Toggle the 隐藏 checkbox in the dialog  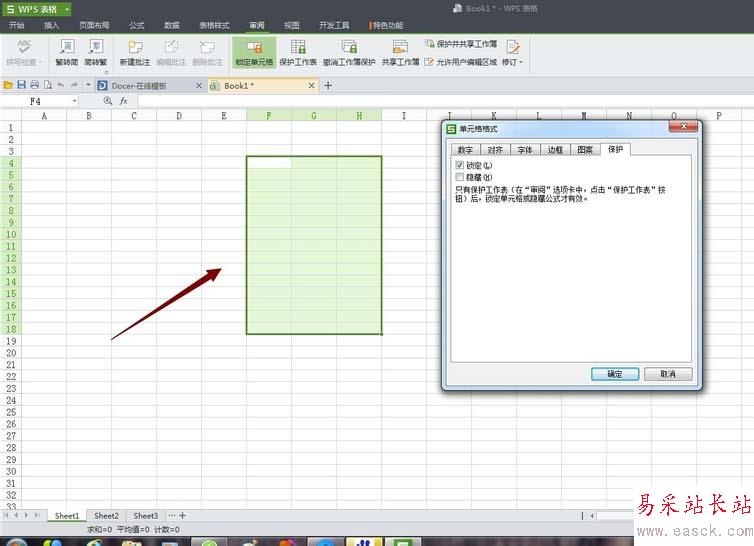point(460,178)
